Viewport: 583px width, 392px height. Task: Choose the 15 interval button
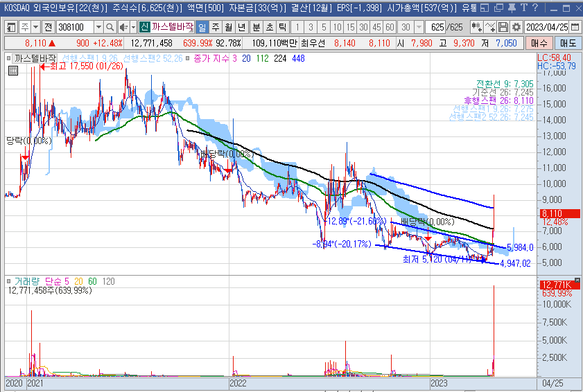(350, 27)
